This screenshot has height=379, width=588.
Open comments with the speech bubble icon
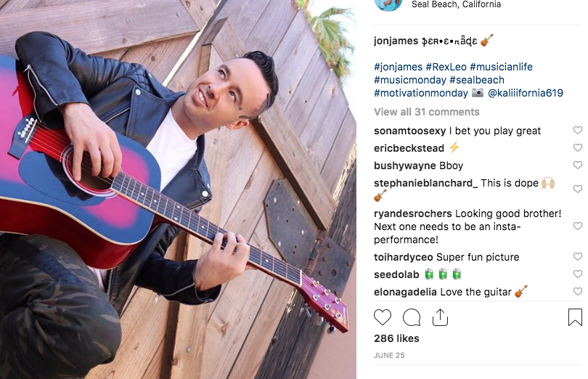pos(412,317)
